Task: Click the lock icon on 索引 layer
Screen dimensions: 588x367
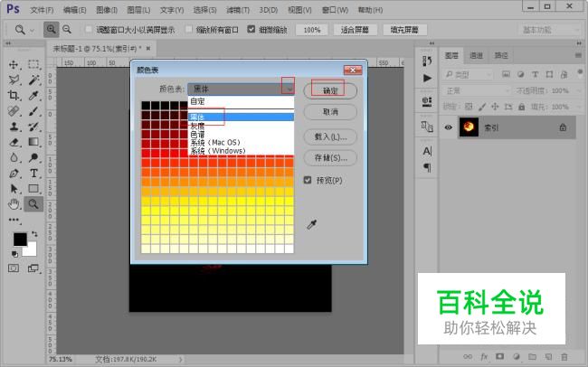Action: [x=563, y=127]
